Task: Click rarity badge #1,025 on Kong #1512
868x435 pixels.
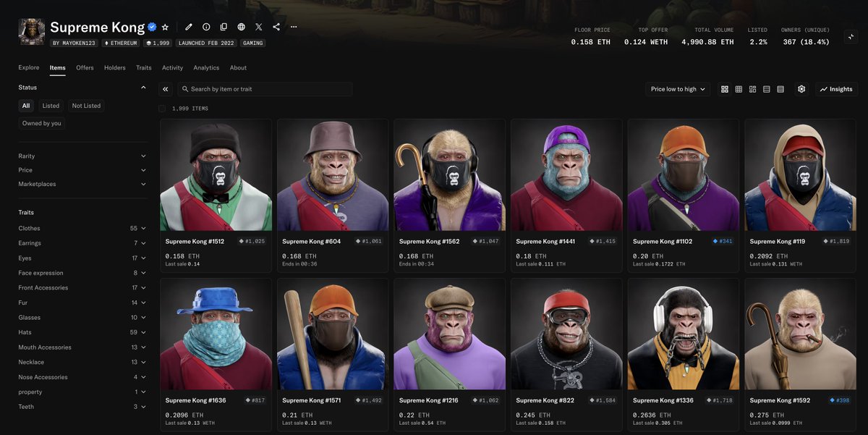Action: [x=252, y=241]
